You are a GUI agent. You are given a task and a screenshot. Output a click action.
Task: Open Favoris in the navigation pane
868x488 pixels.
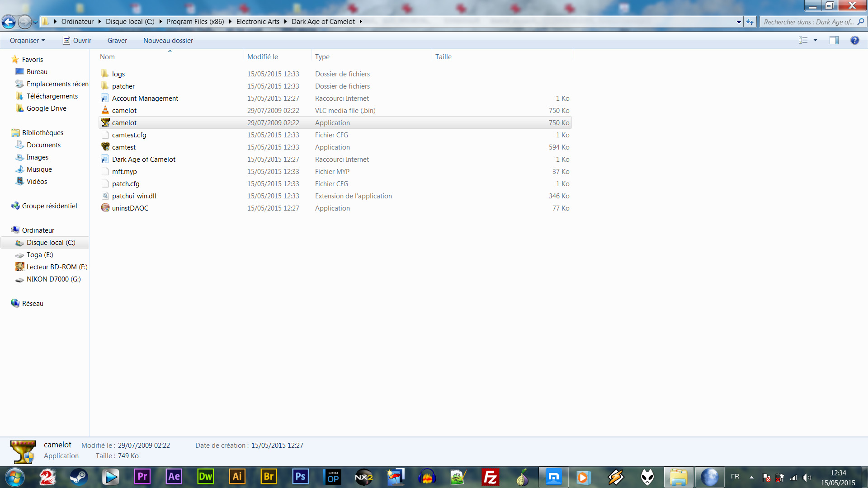[33, 60]
